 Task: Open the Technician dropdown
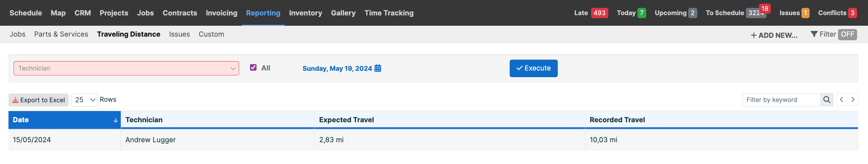pos(126,68)
